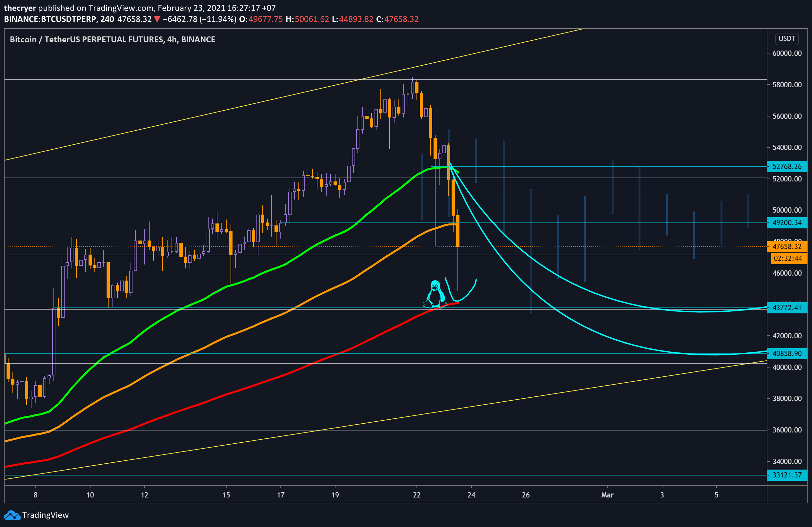Click the low value L:44893.82
The image size is (812, 527).
coord(353,19)
